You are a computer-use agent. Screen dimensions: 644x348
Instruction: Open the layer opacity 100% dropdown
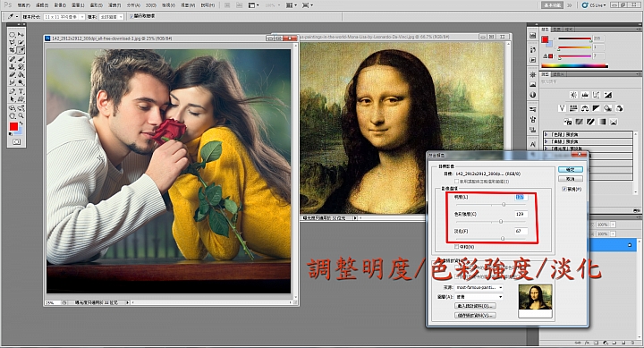pyautogui.click(x=614, y=225)
